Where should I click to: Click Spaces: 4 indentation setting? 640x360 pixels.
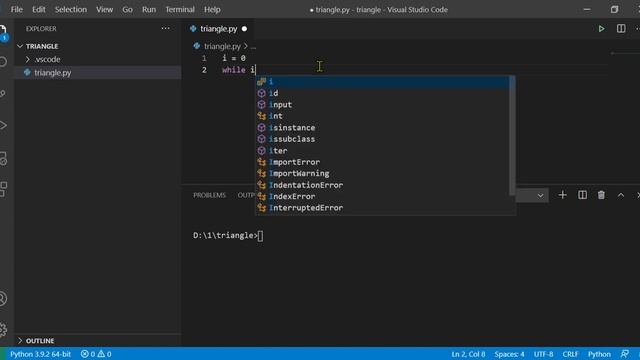[509, 354]
